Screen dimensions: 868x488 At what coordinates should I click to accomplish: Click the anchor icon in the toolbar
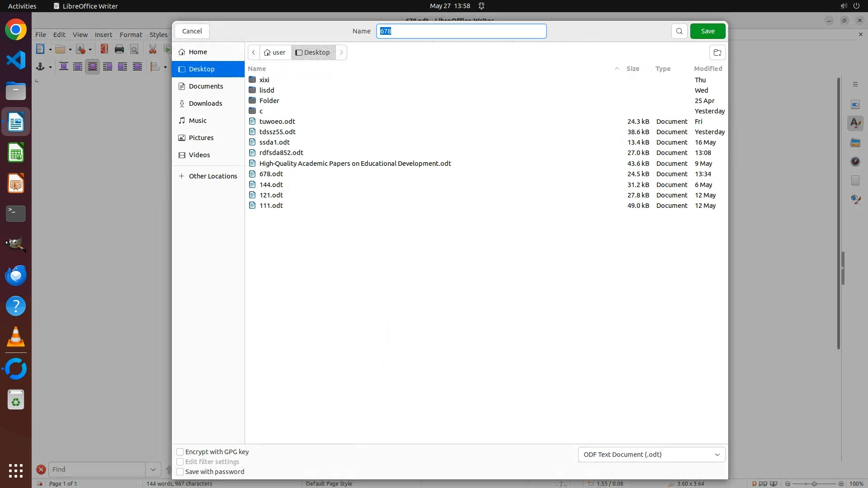click(40, 67)
